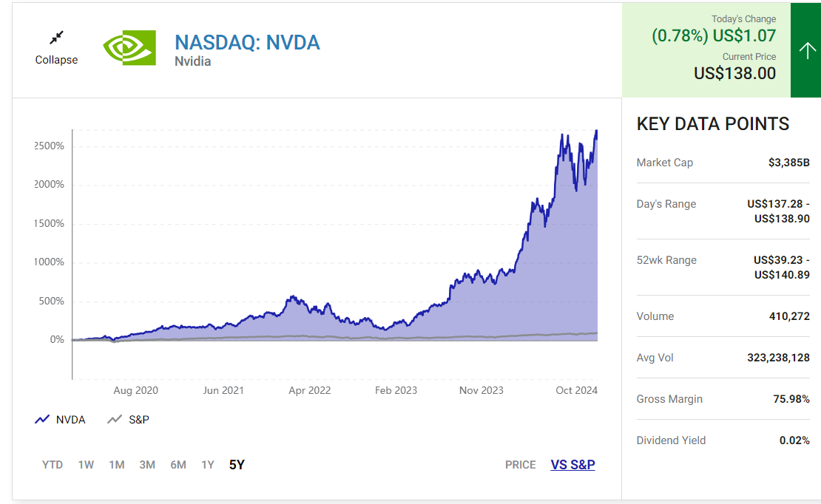The width and height of the screenshot is (821, 504).
Task: Click the Oct 2024 axis label
Action: 576,390
